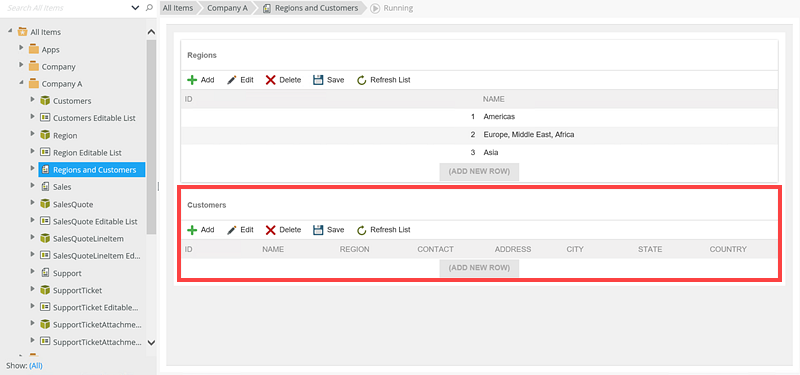Click Delete in the Customers toolbar
The height and width of the screenshot is (375, 800).
(x=283, y=230)
